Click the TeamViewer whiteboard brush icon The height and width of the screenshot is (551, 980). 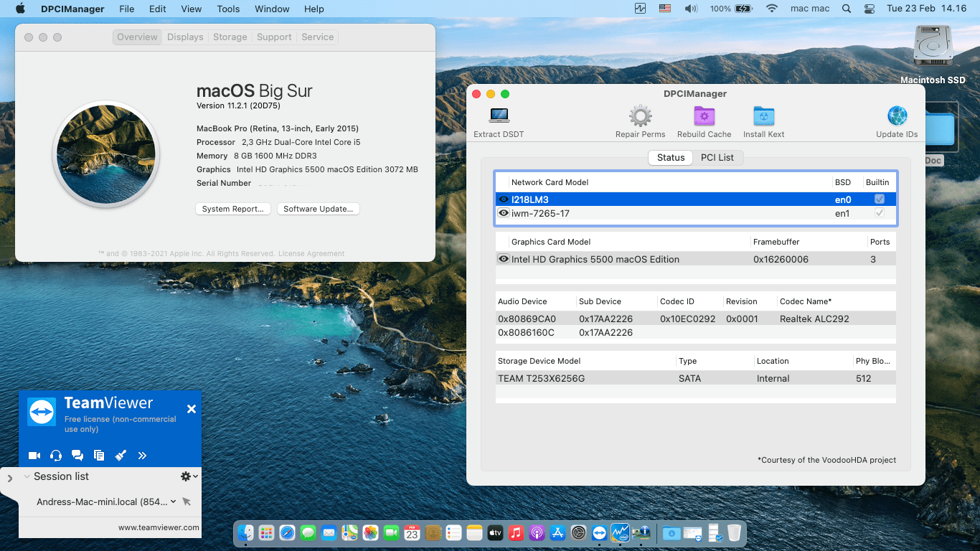pyautogui.click(x=121, y=456)
